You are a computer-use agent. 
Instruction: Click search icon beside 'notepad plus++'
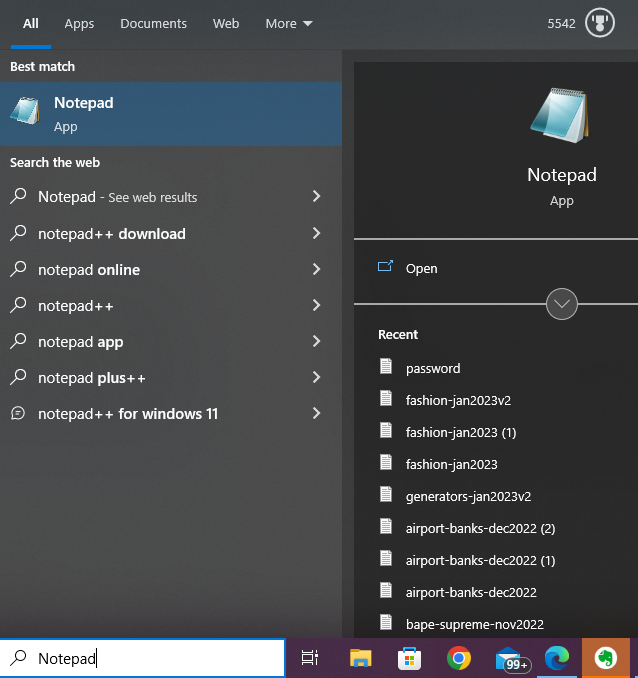click(x=18, y=377)
